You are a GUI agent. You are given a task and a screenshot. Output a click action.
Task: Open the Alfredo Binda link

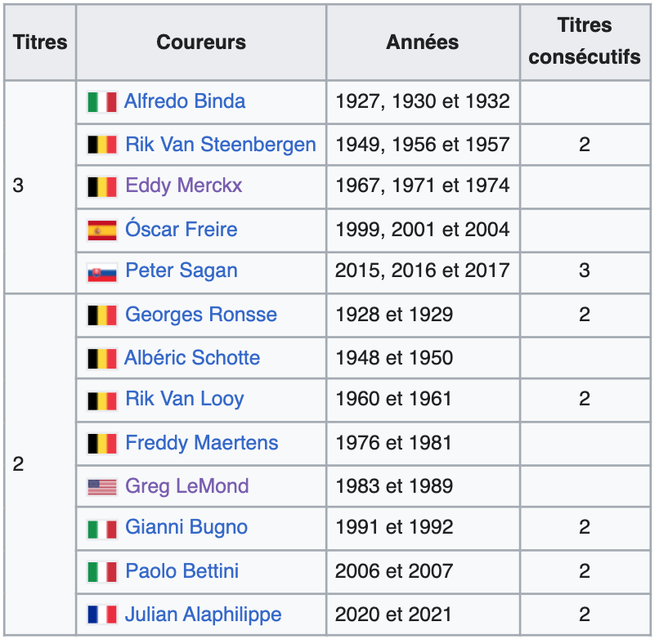[x=184, y=101]
